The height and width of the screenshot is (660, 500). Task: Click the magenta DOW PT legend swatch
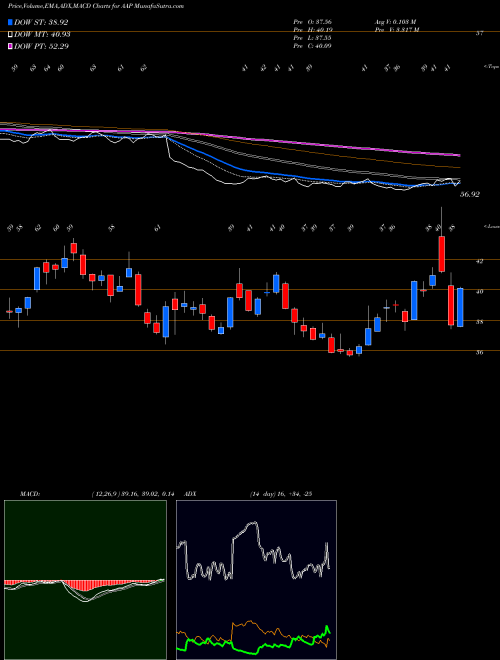coord(10,46)
